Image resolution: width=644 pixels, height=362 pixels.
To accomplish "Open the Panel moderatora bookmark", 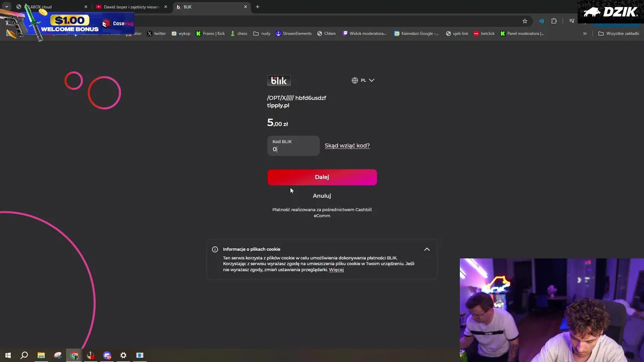I will (x=522, y=34).
